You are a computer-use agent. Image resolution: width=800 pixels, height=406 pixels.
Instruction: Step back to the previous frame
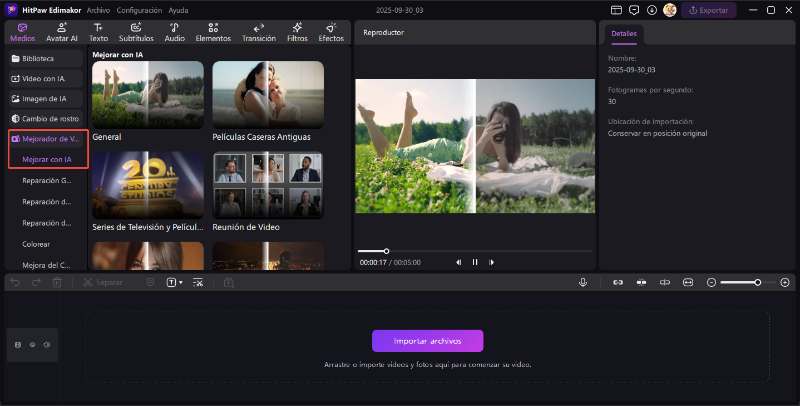[x=459, y=262]
